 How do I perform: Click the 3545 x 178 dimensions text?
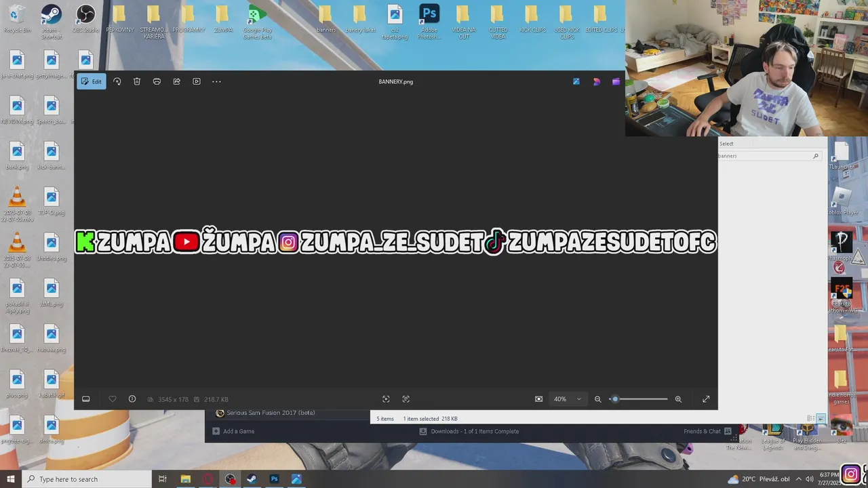(173, 399)
